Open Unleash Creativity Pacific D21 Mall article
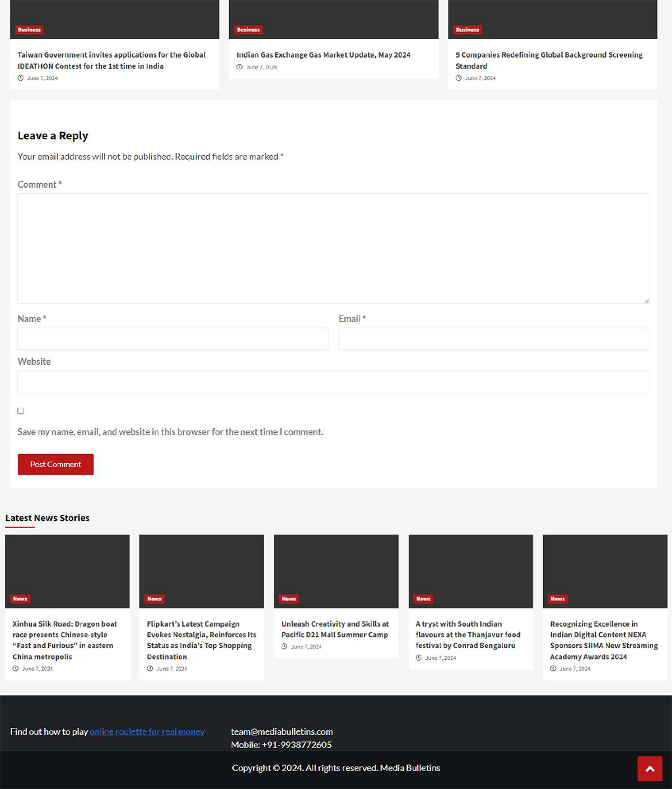 pos(335,629)
